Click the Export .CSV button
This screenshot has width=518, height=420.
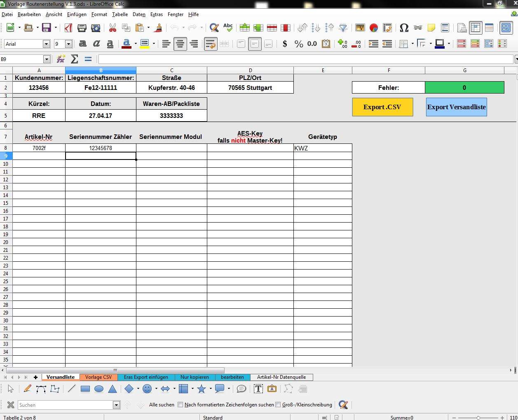tap(382, 107)
